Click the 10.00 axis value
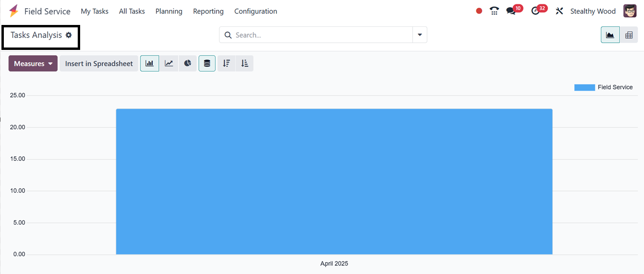The image size is (644, 274). coord(17,191)
